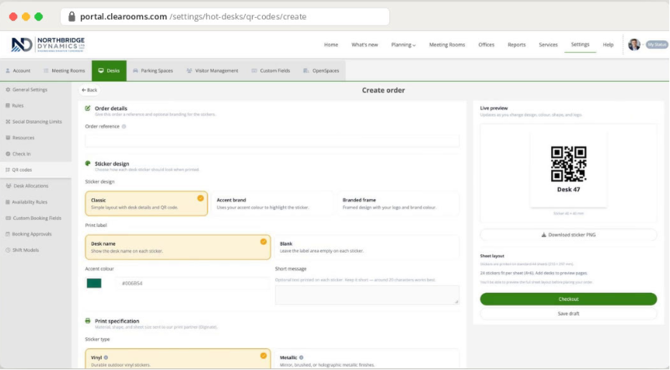The width and height of the screenshot is (670, 370).
Task: Click the QR code sticker preview
Action: point(568,170)
